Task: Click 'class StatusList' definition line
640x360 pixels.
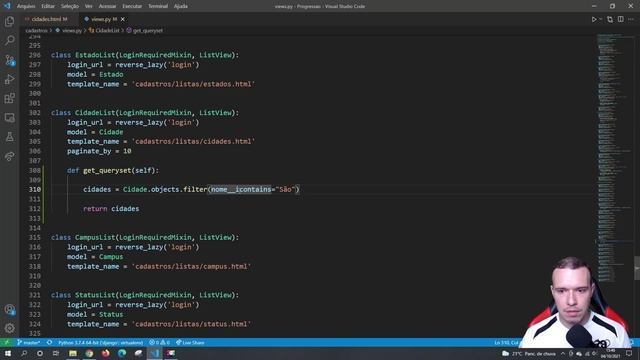Action: click(x=145, y=295)
